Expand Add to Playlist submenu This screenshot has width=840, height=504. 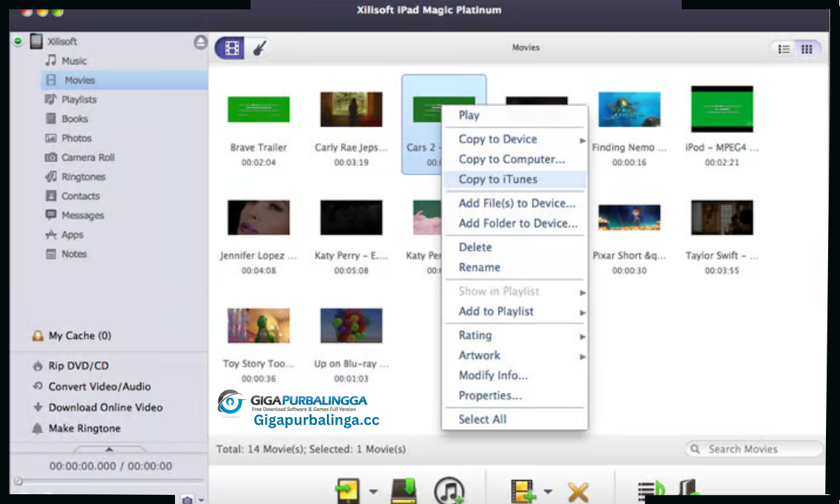pos(514,311)
